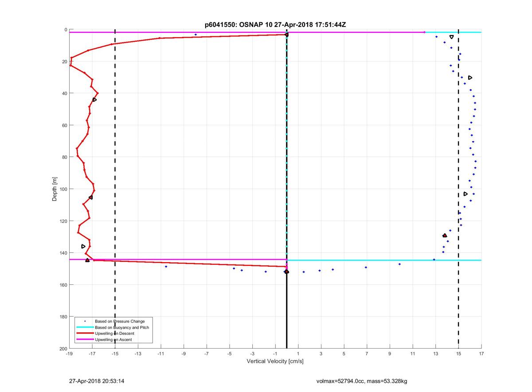532x392 pixels.
Task: Click the footer timestamp '27-Apr-2018 20:53:14'
Action: pos(96,381)
